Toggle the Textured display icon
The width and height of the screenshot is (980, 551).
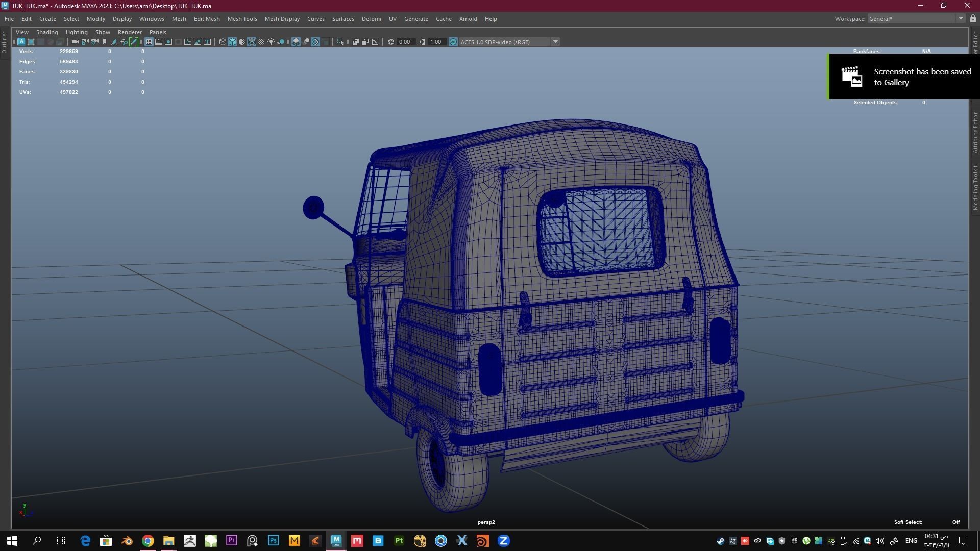pos(261,42)
